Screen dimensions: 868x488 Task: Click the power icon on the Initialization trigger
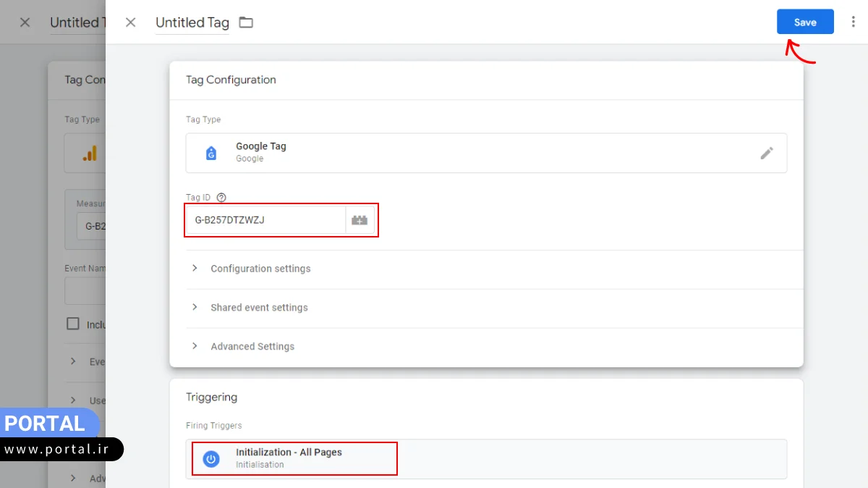(210, 458)
